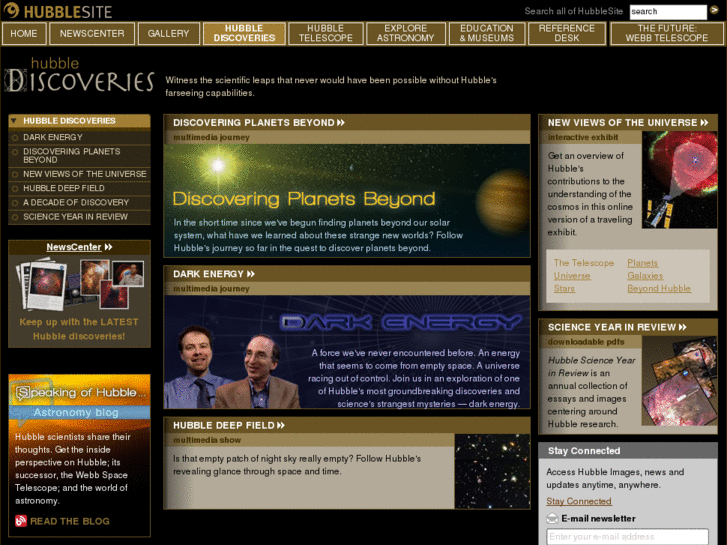Click double-arrow icon after Dark Energy header
727x545 pixels.
251,274
